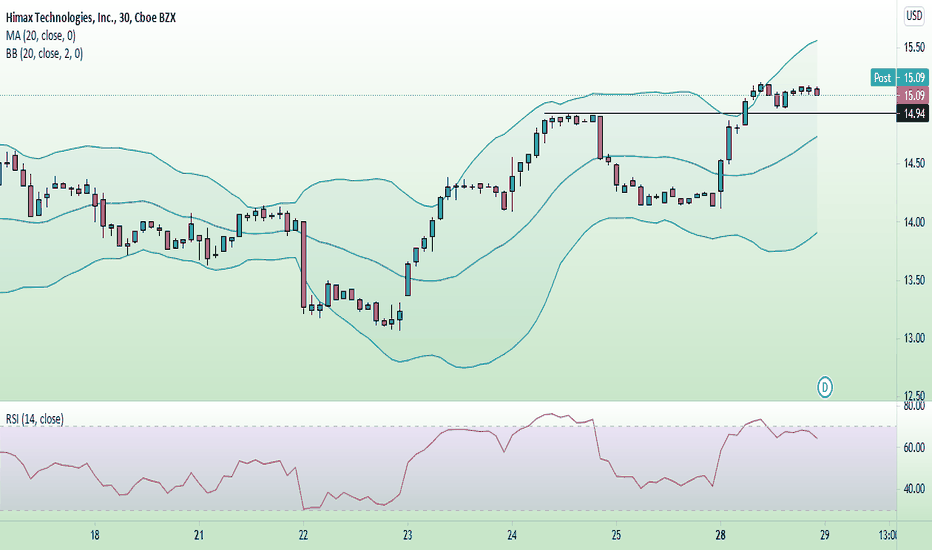Click the 13.00 price axis label

pyautogui.click(x=914, y=338)
